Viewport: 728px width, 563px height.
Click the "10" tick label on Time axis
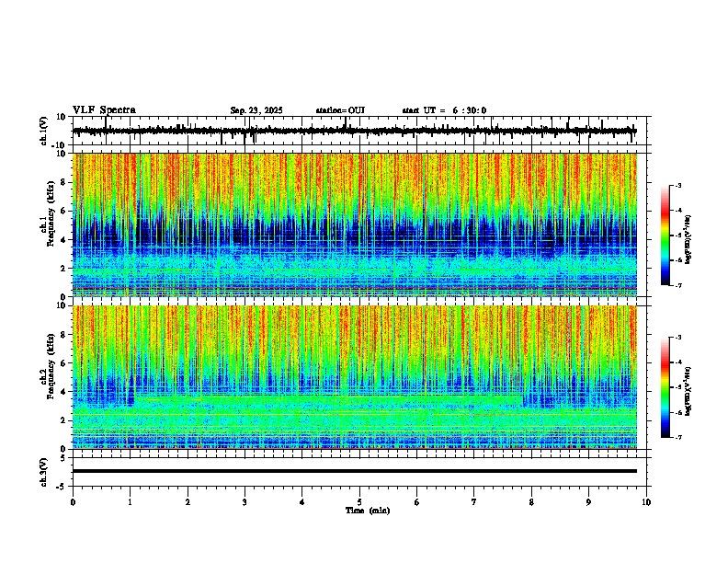click(x=646, y=502)
